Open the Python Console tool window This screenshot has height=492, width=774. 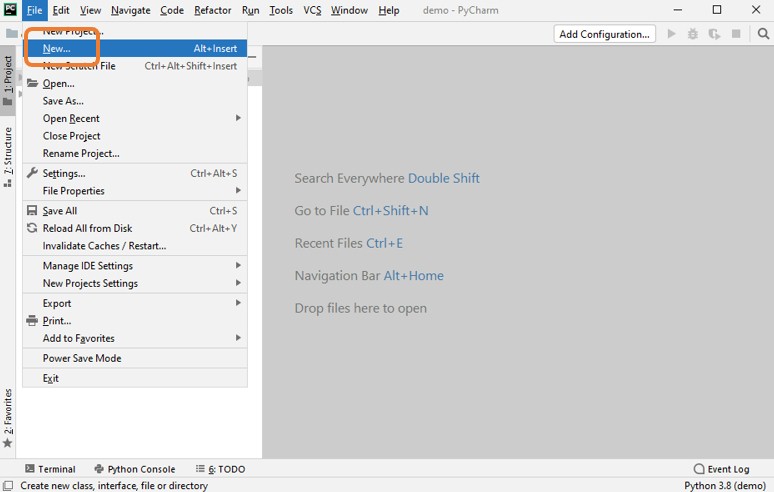pos(135,469)
